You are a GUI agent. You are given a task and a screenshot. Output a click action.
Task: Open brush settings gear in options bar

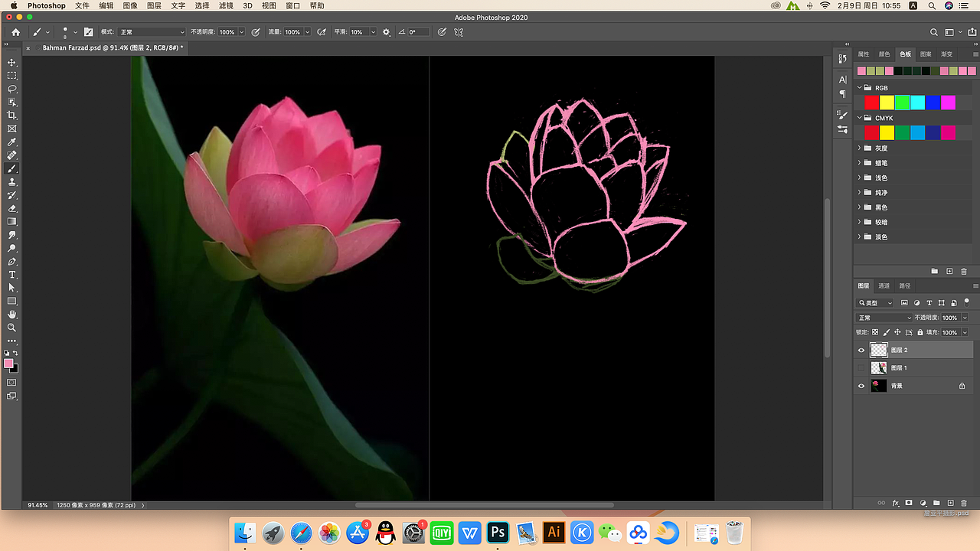point(387,32)
